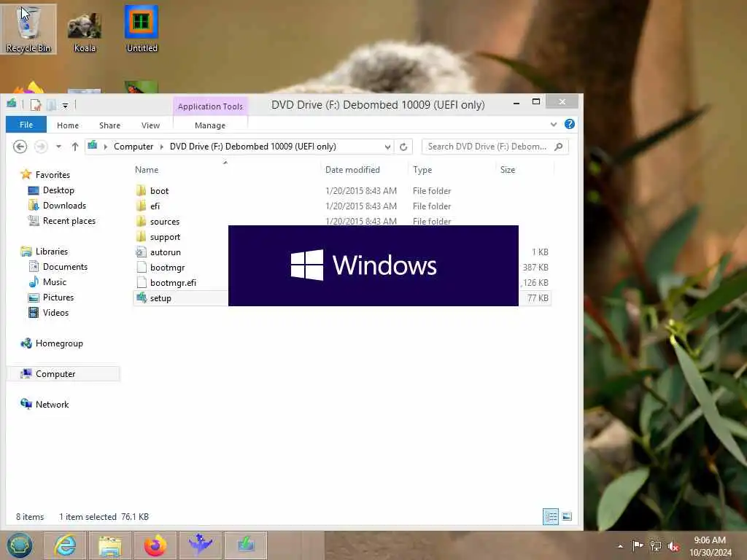Open the Pictures library
The width and height of the screenshot is (747, 560).
(58, 297)
